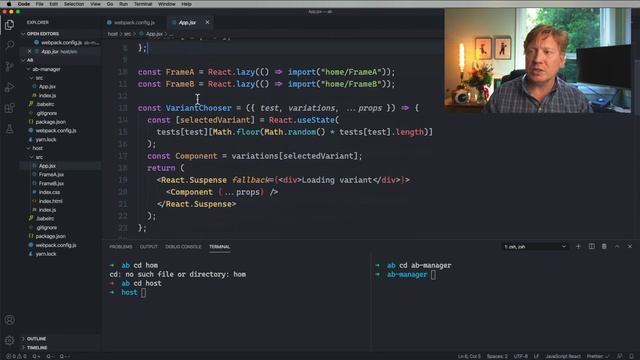
Task: Select the Terminal panel tab
Action: (220, 247)
